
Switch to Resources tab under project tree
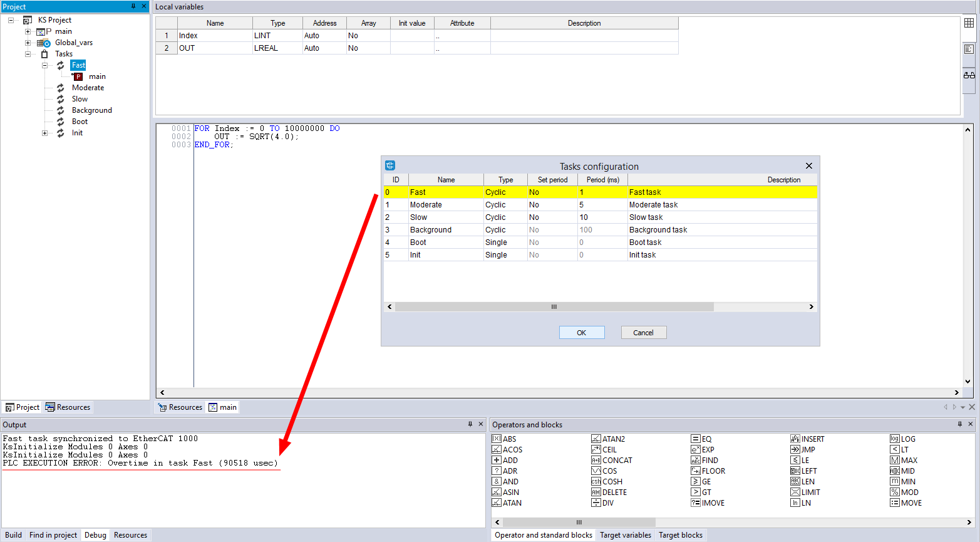pos(68,407)
